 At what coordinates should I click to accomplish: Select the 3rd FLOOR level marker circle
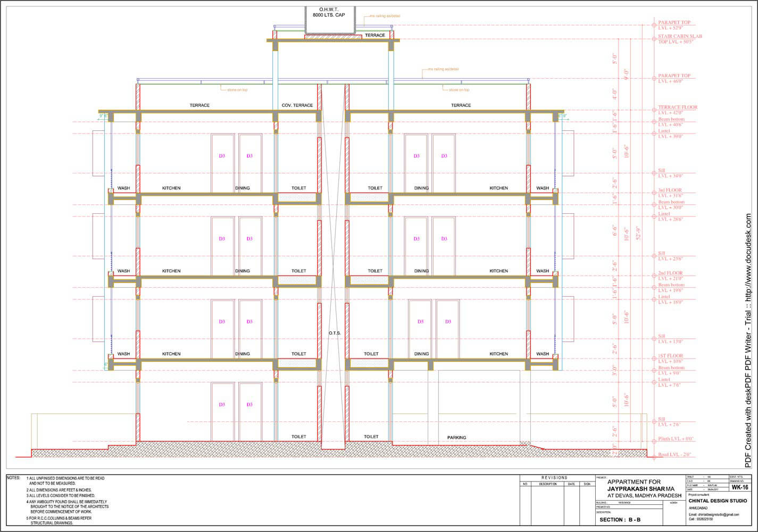click(x=654, y=192)
